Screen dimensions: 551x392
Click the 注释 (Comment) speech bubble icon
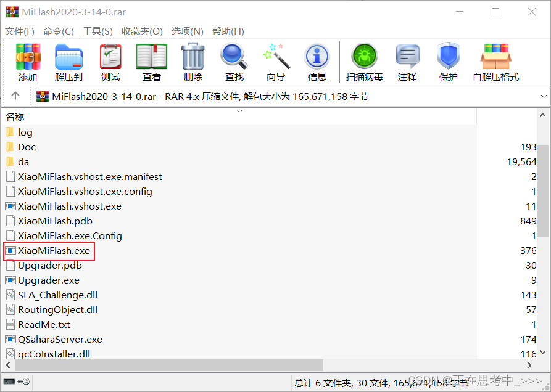(407, 57)
